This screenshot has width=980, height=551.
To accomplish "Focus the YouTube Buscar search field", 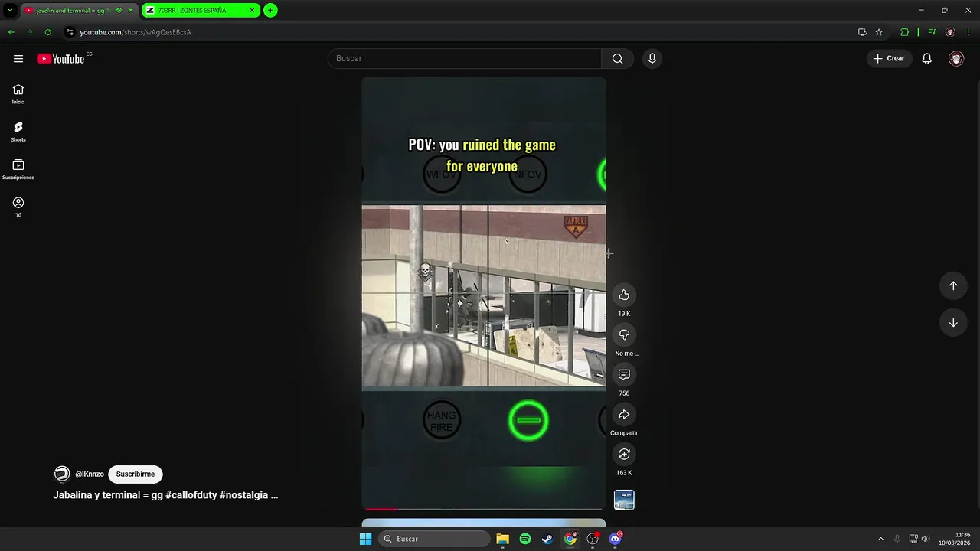I will pos(465,59).
